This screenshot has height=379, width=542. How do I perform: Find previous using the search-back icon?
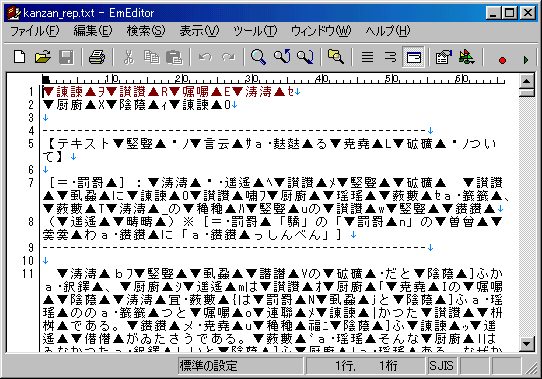point(282,57)
